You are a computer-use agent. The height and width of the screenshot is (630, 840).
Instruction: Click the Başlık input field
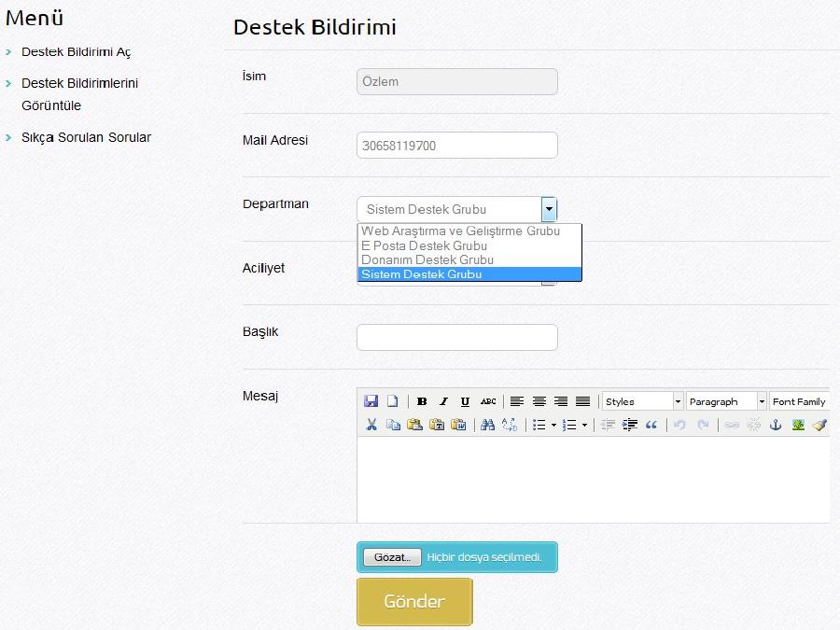pyautogui.click(x=457, y=338)
